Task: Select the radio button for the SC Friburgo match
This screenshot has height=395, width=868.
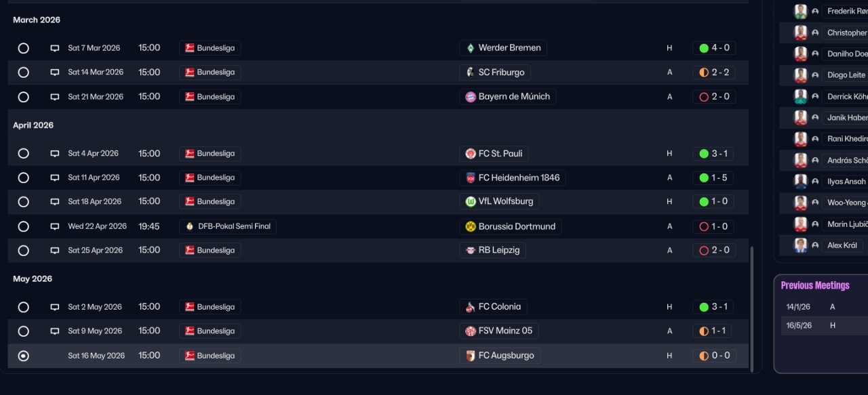Action: click(24, 72)
